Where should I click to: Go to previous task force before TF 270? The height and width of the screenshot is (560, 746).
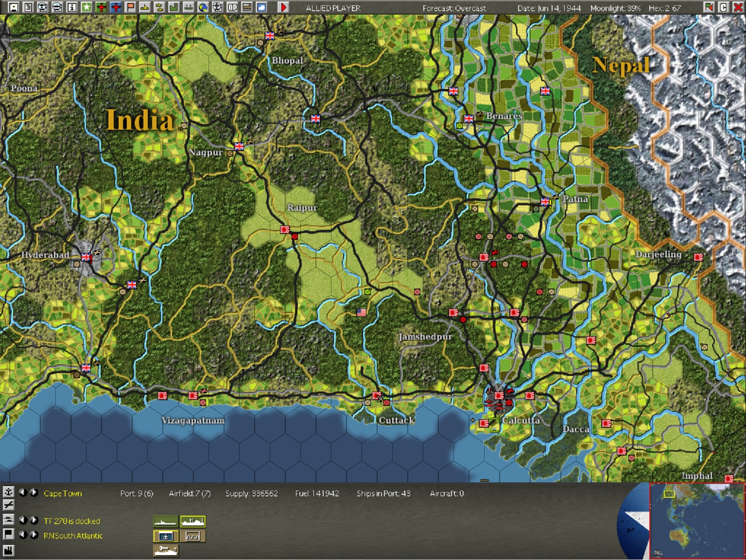pos(22,520)
